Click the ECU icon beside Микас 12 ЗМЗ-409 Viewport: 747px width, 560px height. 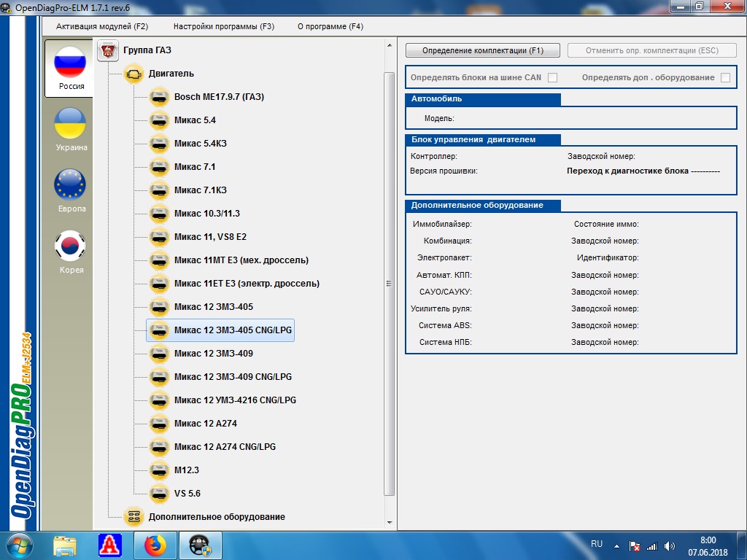click(159, 354)
